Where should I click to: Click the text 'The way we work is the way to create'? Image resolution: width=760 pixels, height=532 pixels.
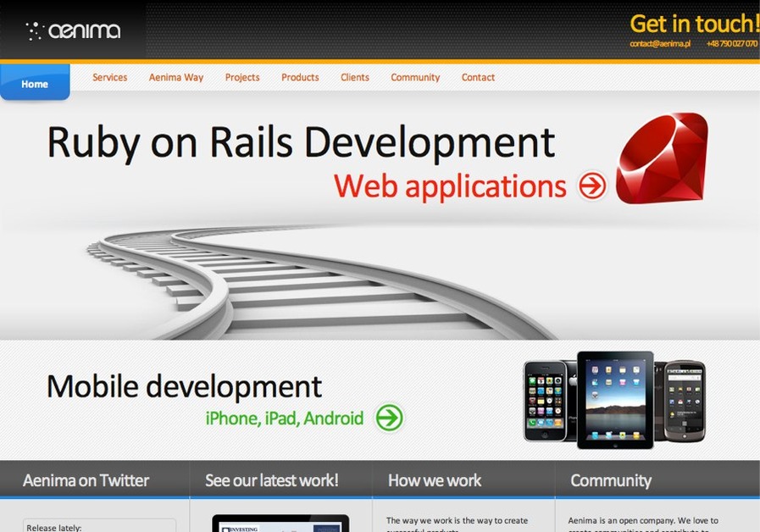coord(457,521)
